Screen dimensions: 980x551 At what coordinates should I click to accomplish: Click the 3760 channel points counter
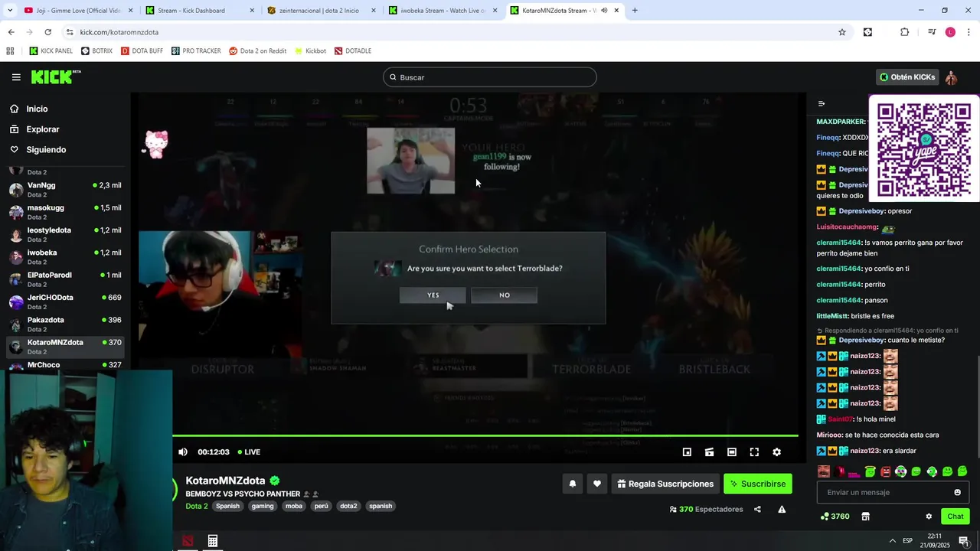pyautogui.click(x=835, y=517)
